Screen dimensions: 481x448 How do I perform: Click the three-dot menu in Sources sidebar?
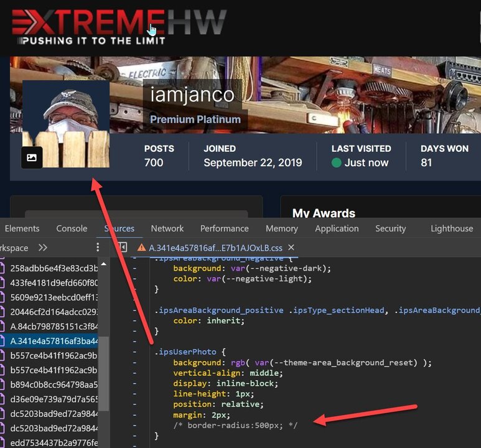coord(98,248)
